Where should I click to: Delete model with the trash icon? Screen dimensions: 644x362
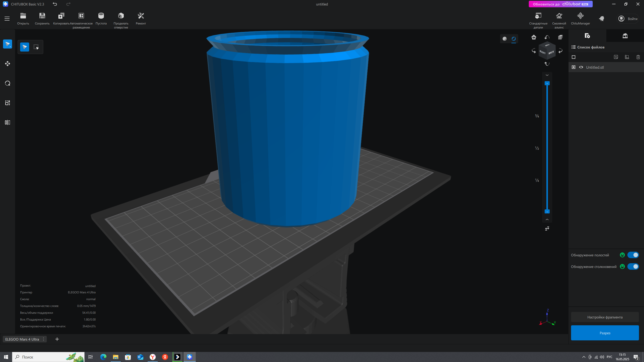(638, 57)
